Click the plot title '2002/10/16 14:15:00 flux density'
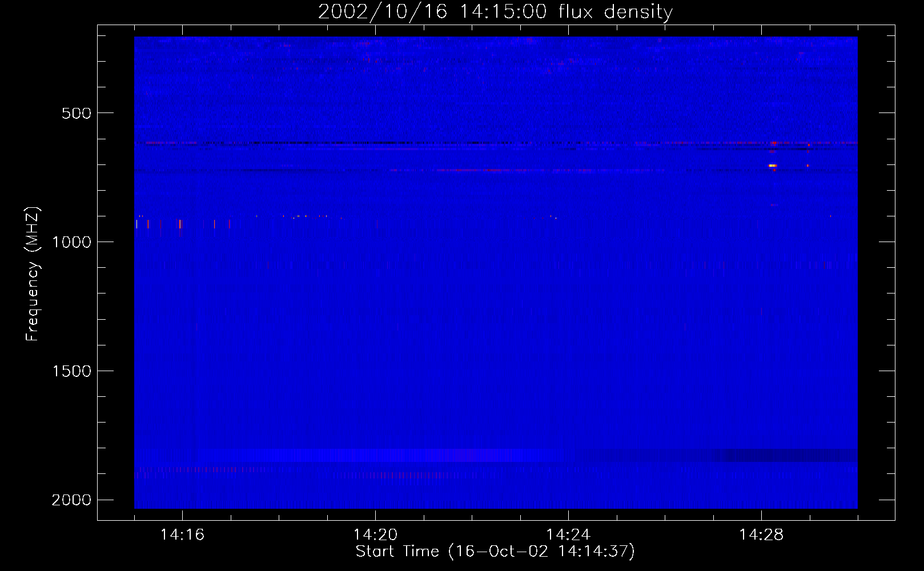The width and height of the screenshot is (924, 571). coord(495,11)
